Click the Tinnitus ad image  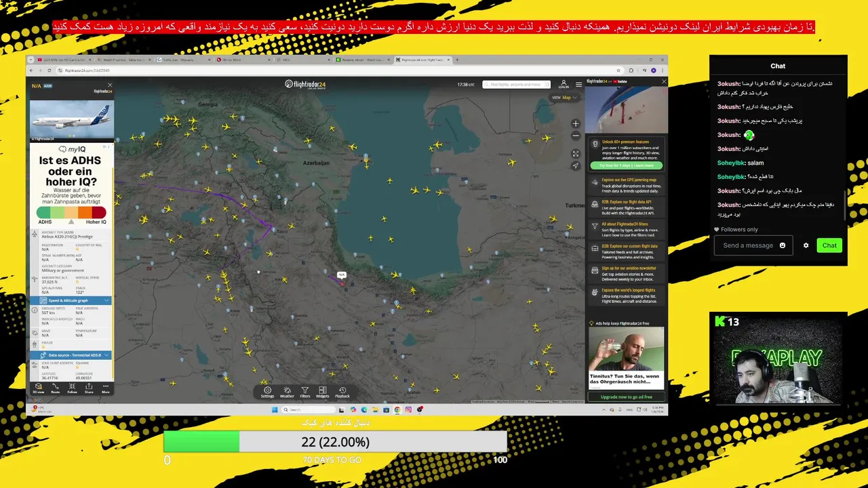tap(626, 349)
